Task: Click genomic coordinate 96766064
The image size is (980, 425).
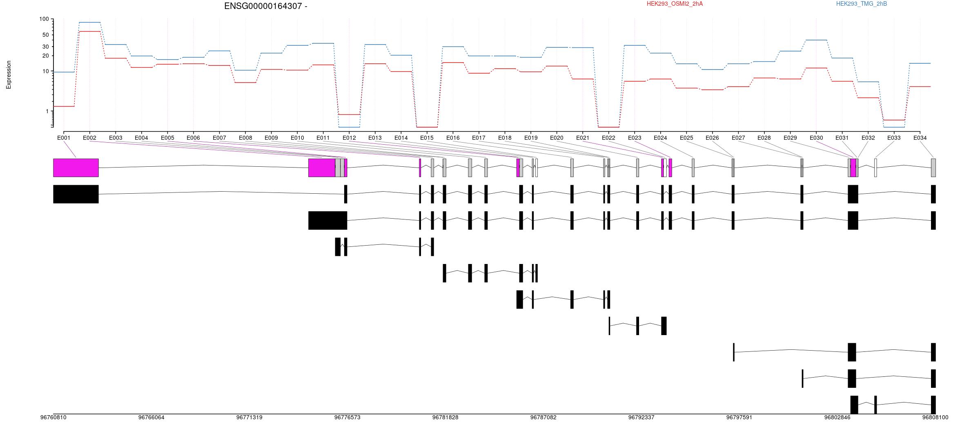Action: point(151,417)
